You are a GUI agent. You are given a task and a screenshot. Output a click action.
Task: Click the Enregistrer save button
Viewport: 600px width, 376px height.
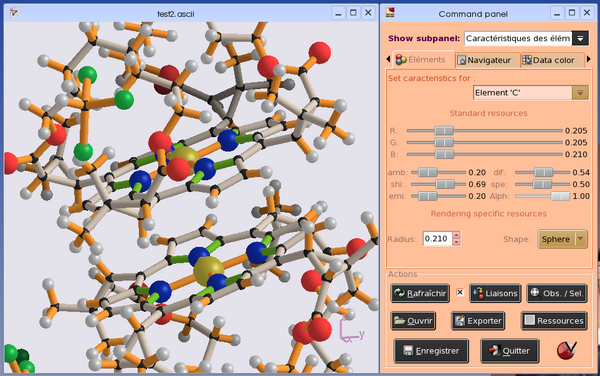[x=431, y=351]
